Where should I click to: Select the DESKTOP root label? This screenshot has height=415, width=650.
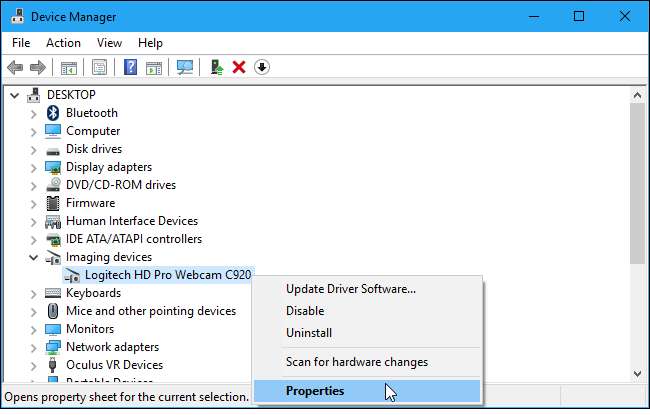(71, 95)
